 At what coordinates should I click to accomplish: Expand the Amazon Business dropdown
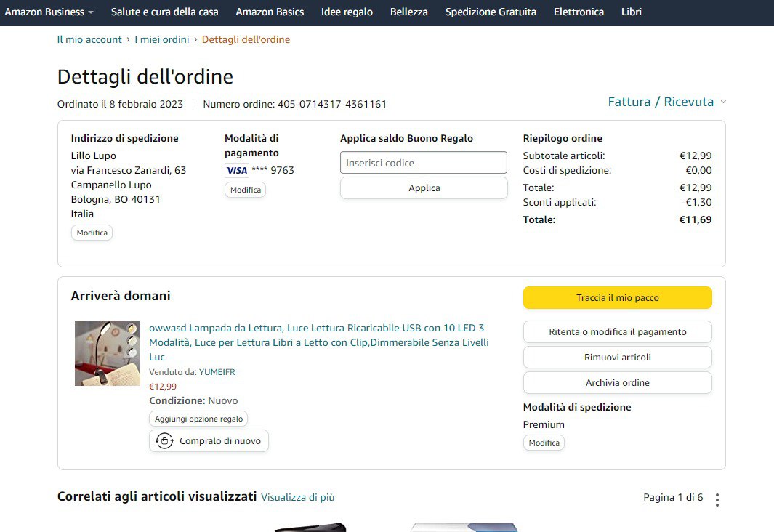click(x=49, y=12)
